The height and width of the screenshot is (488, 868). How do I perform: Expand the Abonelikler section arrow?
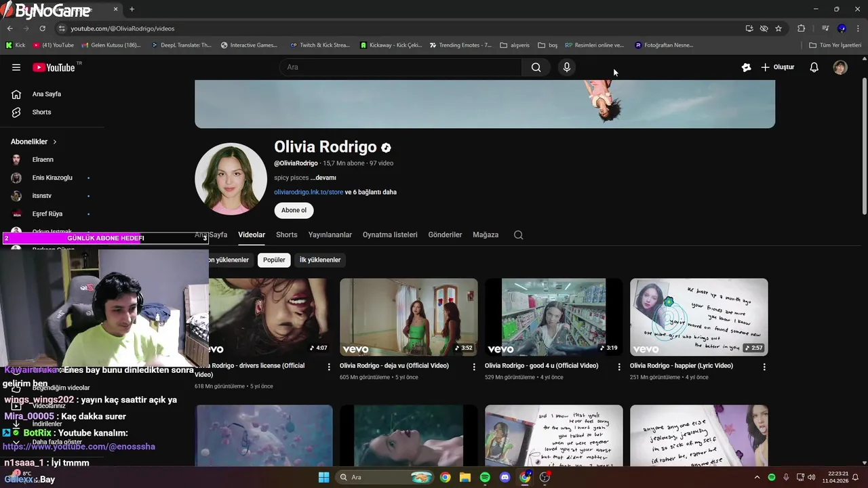click(55, 142)
